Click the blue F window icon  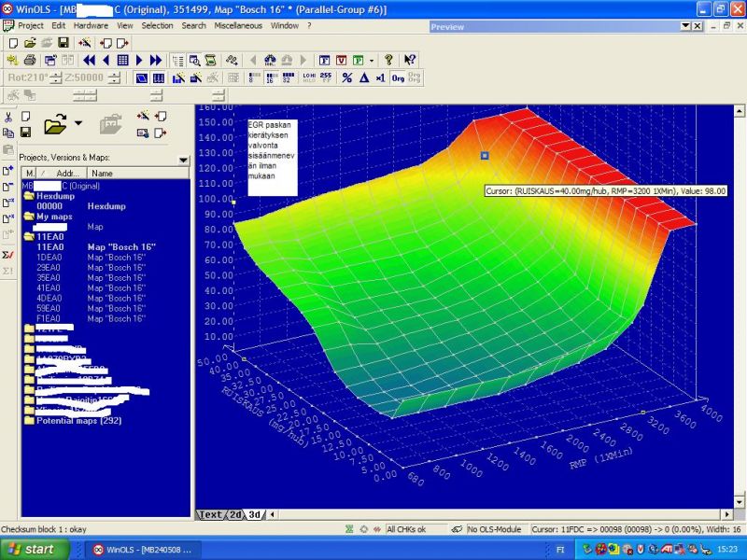tap(324, 61)
